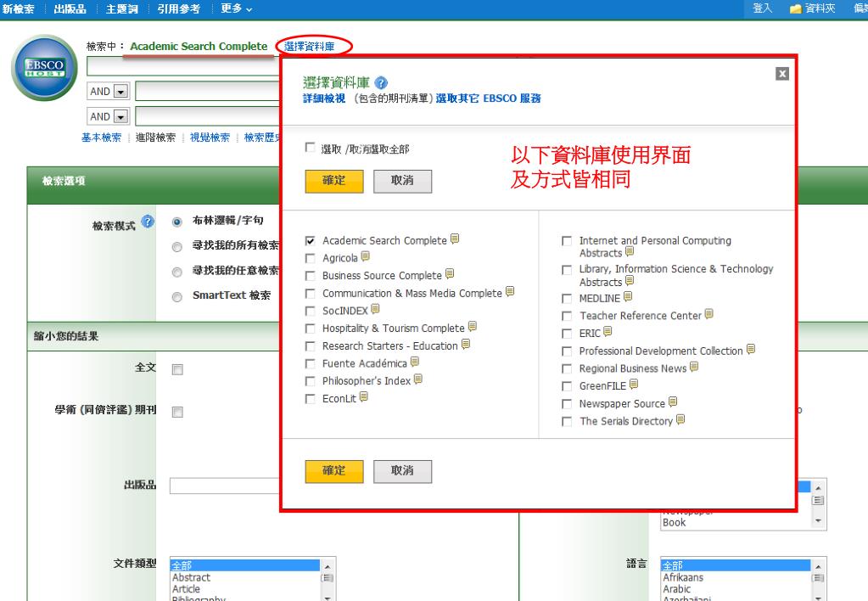Uncheck Academic Search Complete database
This screenshot has width=868, height=601.
311,241
